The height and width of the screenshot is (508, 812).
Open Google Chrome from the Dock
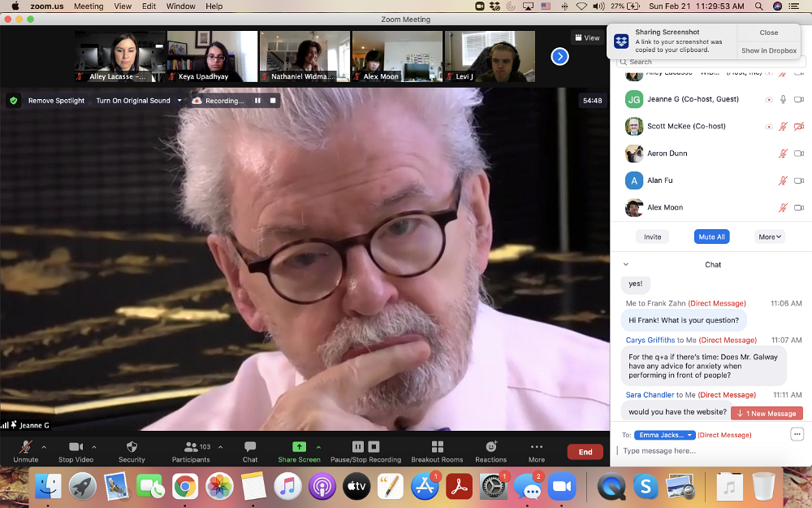(x=185, y=487)
